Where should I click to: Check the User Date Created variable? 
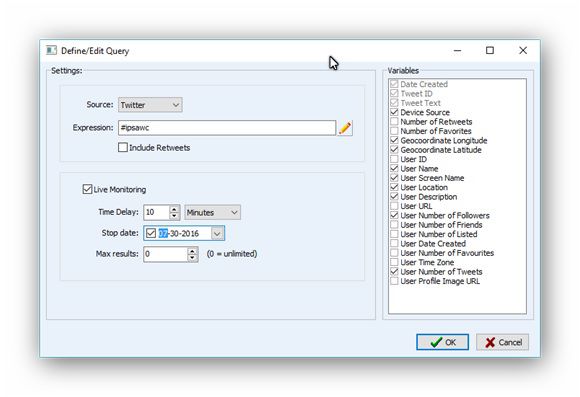[x=394, y=243]
